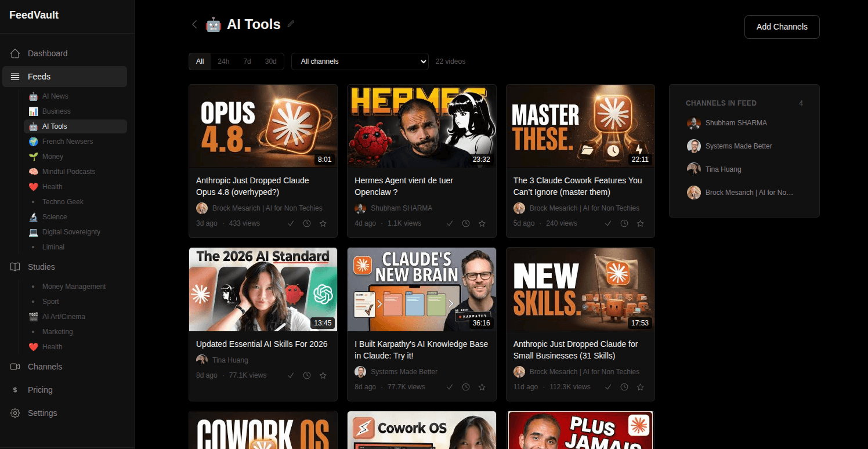
Task: Open the Science feed
Action: click(75, 217)
